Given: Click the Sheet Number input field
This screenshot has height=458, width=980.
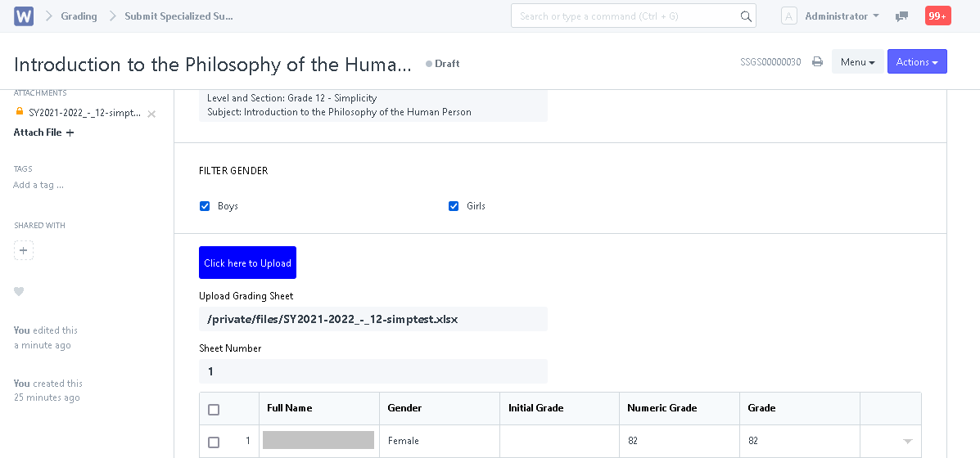Looking at the screenshot, I should (x=373, y=371).
